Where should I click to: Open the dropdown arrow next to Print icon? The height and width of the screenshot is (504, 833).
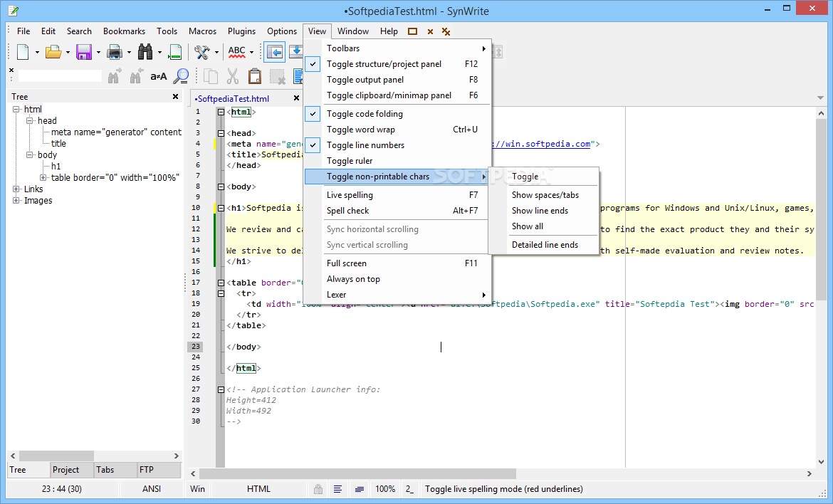tap(129, 52)
